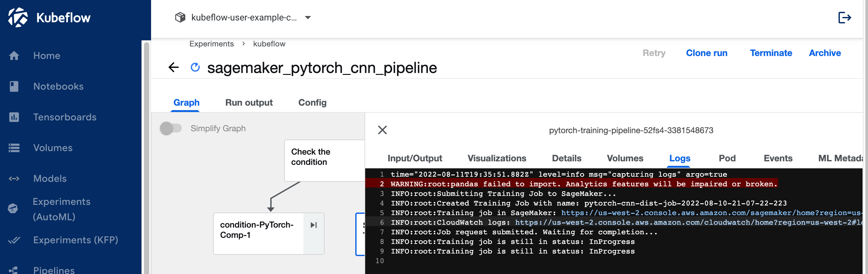Screen dimensions: 868x274
Task: Open the SageMaker training job console URL
Action: point(712,213)
